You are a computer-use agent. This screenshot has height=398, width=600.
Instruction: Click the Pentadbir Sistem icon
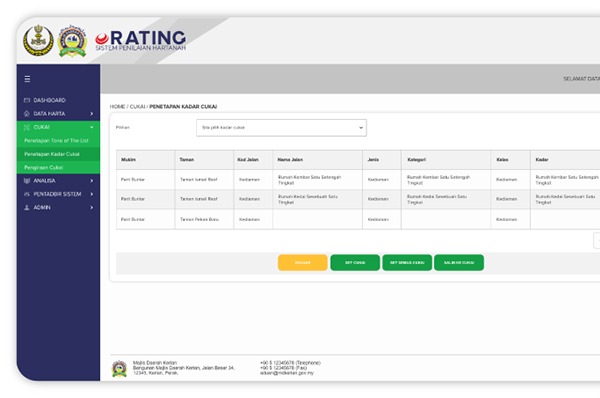click(27, 194)
